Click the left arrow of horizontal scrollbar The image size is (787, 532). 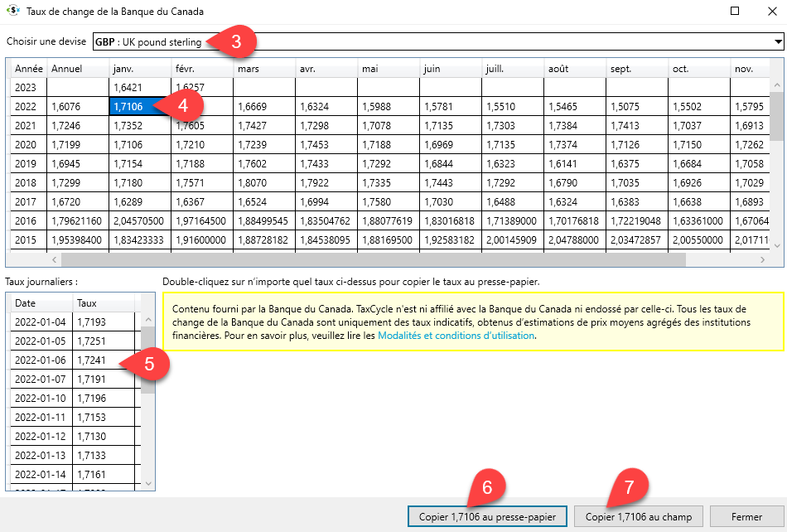[x=55, y=259]
